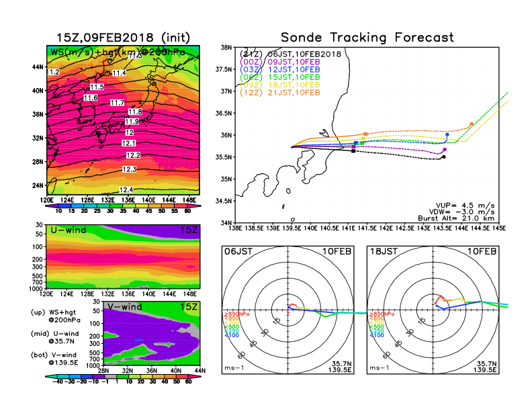This screenshot has width=532, height=411.
Task: Click contour label '11.4' on the map
Action: pos(119,73)
